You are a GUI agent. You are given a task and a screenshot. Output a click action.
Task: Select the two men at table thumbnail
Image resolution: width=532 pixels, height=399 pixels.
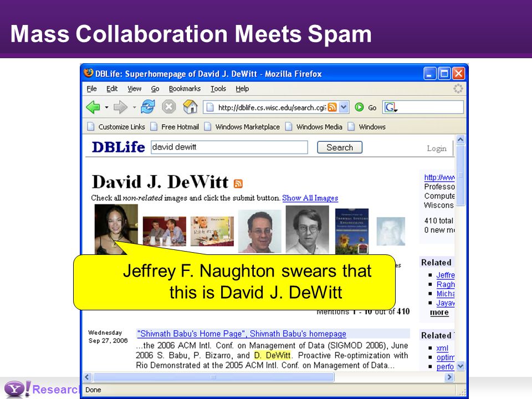(165, 231)
